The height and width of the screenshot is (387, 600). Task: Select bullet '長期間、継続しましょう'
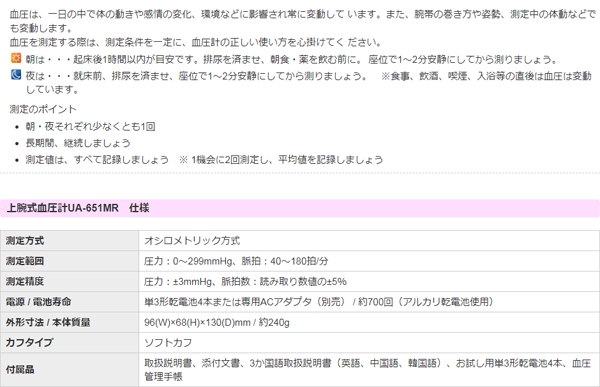(x=78, y=143)
